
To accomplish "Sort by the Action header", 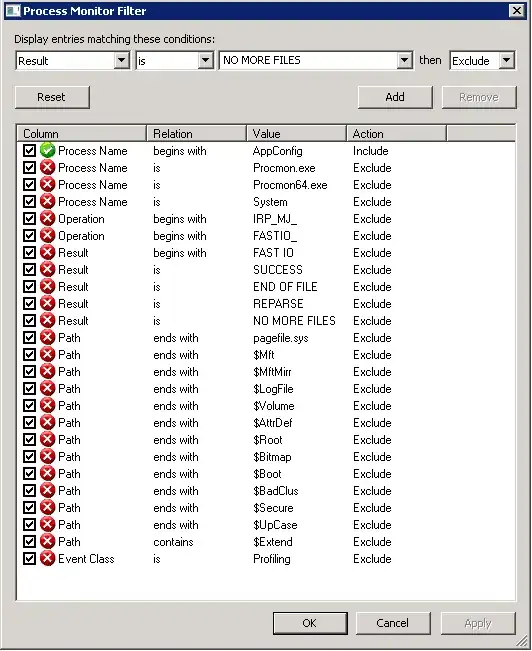I will (397, 134).
